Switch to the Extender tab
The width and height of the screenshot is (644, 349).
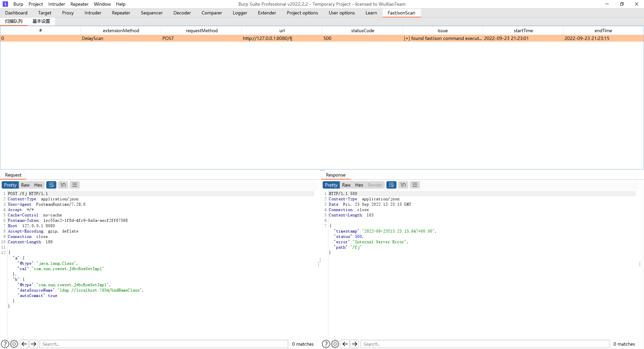[267, 13]
